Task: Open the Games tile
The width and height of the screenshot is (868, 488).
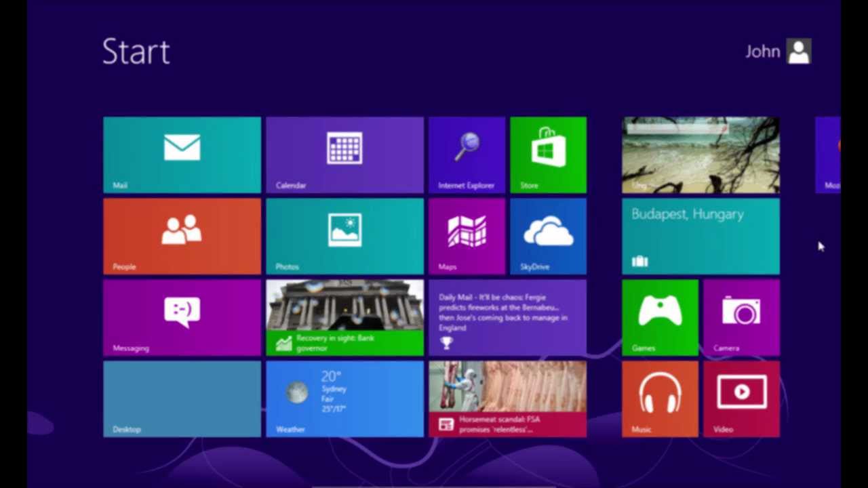Action: point(659,317)
